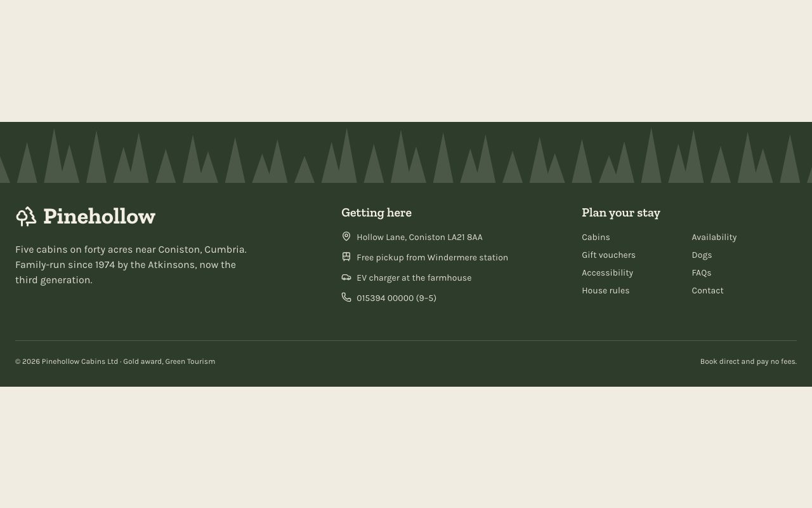Open the Cabins link
Image resolution: width=812 pixels, height=508 pixels.
[596, 237]
